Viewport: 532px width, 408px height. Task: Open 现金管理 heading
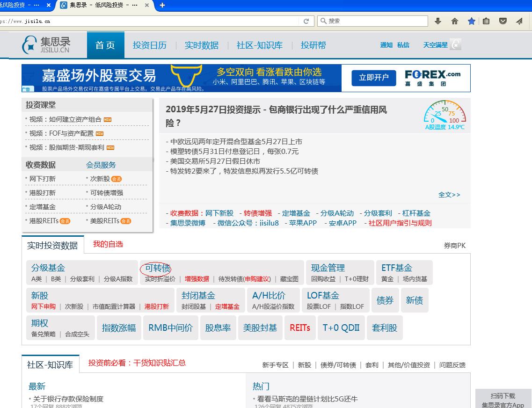(x=328, y=268)
